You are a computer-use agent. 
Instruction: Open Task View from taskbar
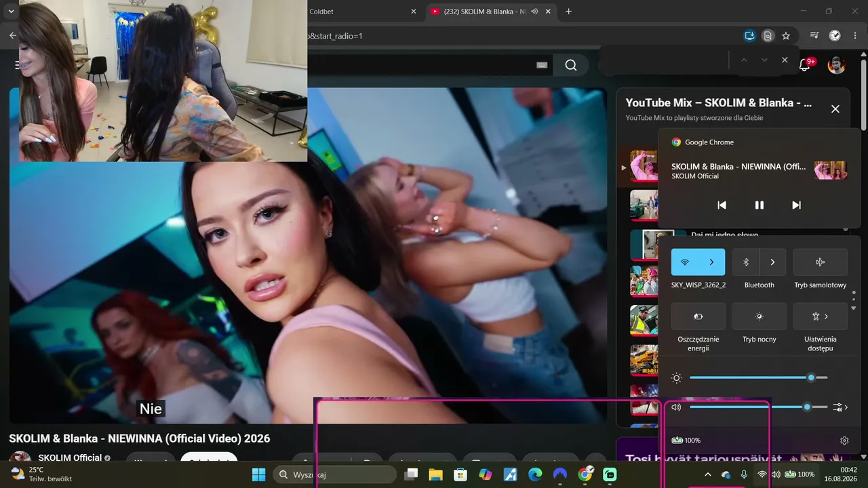(x=411, y=474)
